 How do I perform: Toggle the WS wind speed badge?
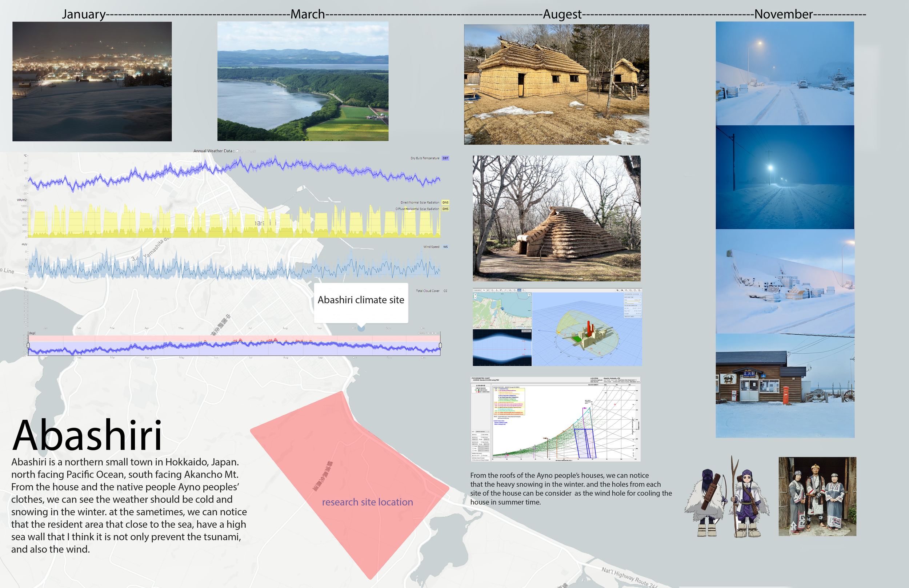[x=445, y=247]
